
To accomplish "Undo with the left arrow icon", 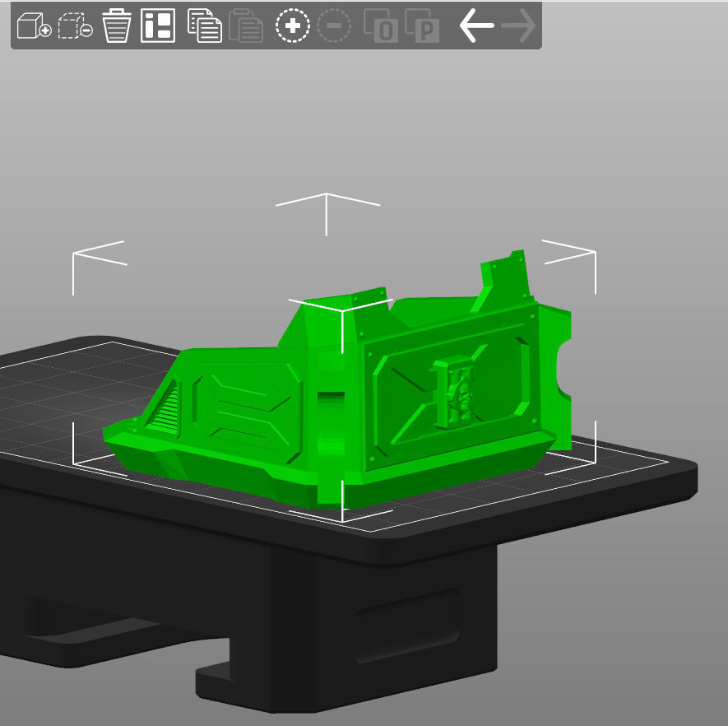I will point(476,26).
